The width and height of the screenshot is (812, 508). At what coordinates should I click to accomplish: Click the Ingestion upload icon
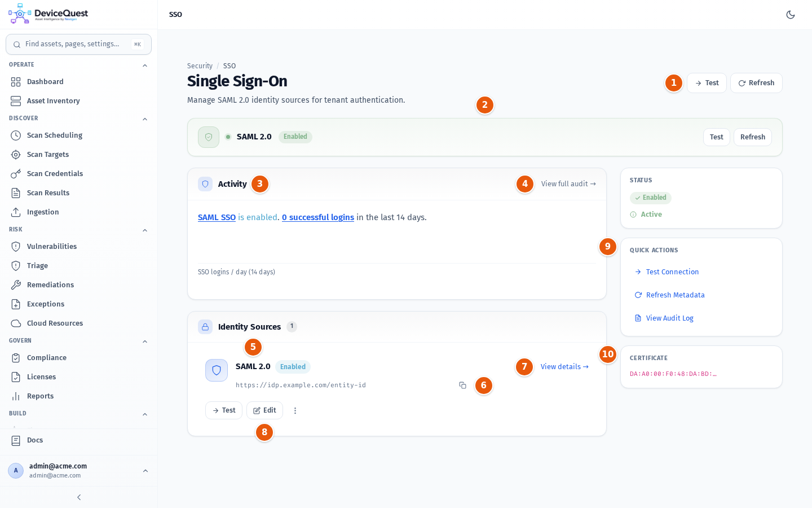[x=16, y=212]
